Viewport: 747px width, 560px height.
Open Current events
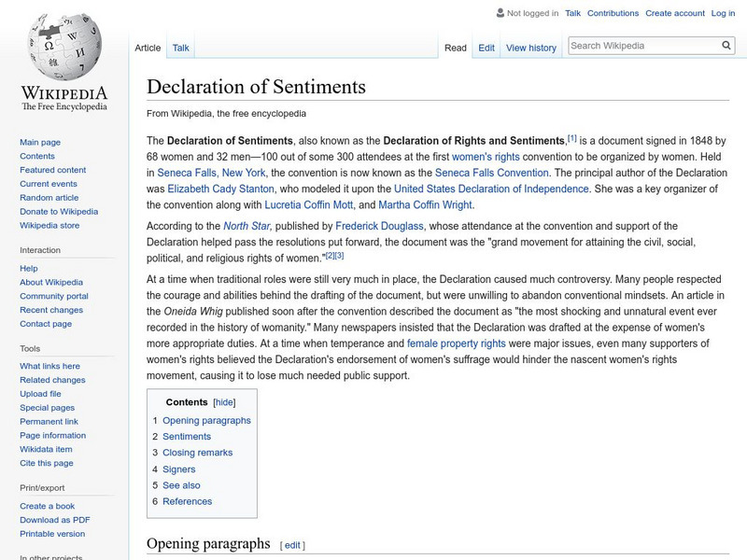(x=49, y=184)
